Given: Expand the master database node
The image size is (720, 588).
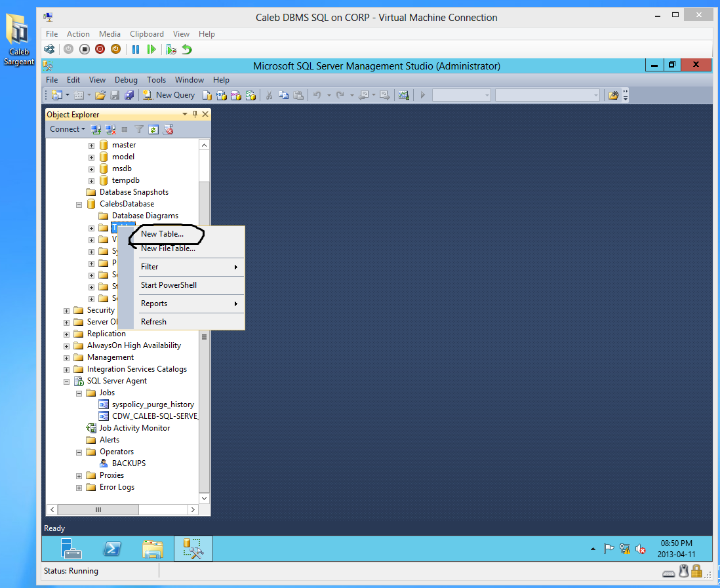Looking at the screenshot, I should click(91, 146).
